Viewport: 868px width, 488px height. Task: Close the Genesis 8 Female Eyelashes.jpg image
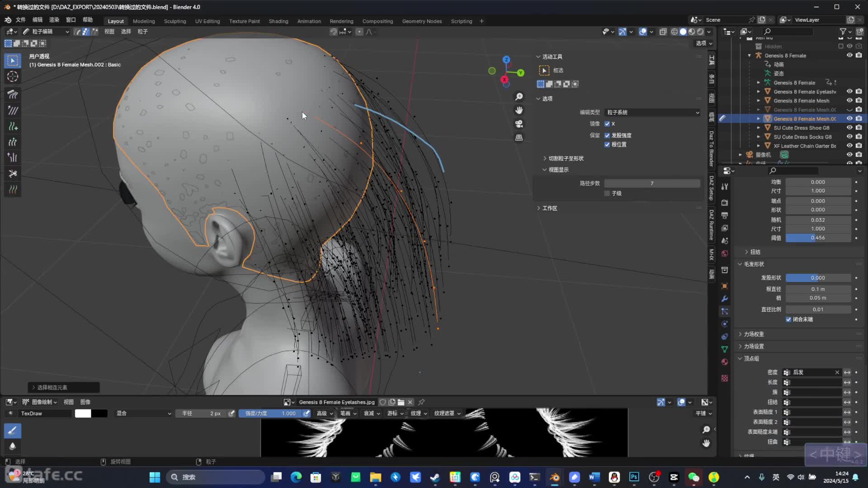tap(410, 402)
